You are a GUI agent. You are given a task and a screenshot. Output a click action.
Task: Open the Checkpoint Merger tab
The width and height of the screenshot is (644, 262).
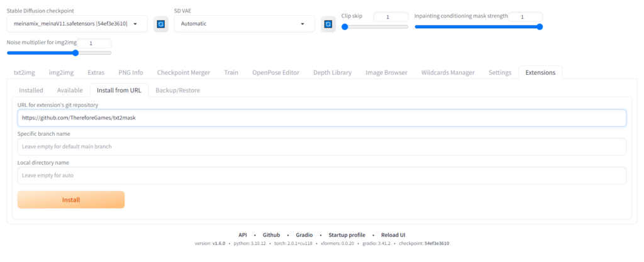tap(183, 72)
